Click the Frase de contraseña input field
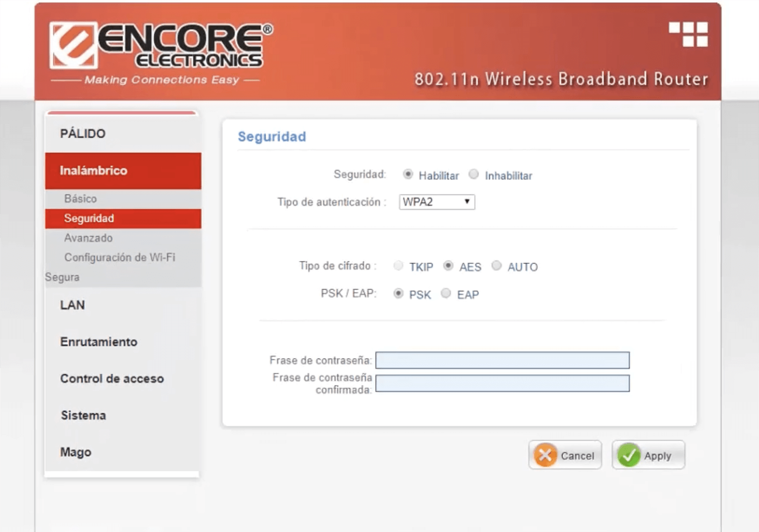Image resolution: width=759 pixels, height=532 pixels. [x=502, y=361]
